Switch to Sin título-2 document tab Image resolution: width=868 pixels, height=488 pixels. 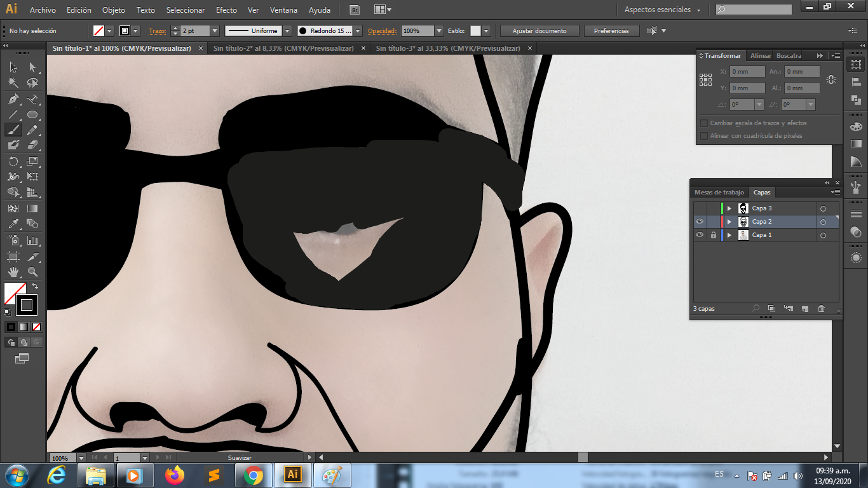[283, 48]
